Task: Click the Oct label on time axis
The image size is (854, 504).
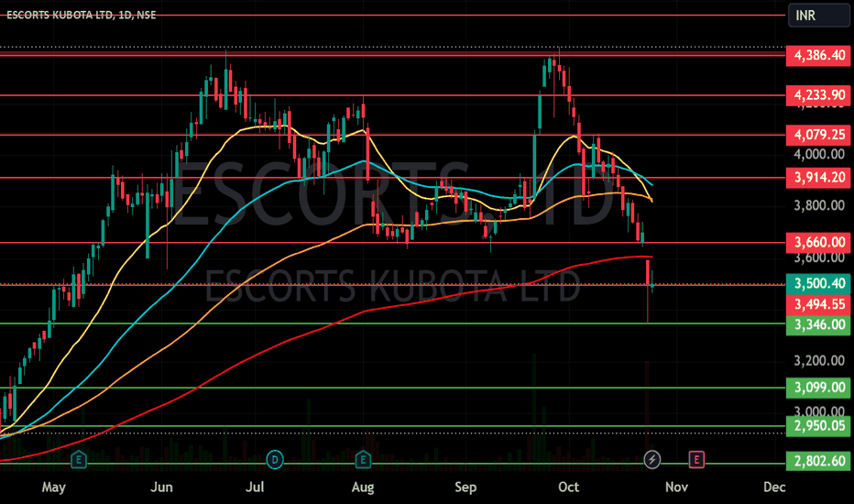Action: (569, 487)
